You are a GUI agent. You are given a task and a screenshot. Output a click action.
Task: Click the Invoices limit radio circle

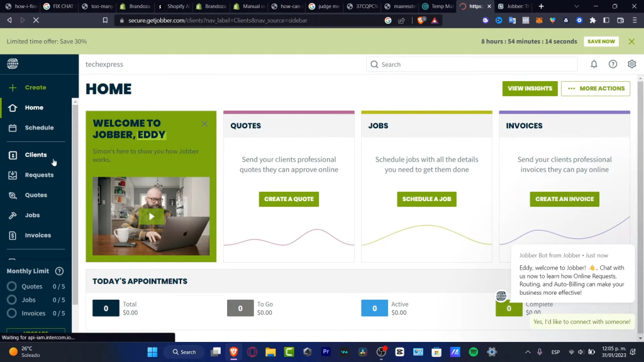(11, 313)
